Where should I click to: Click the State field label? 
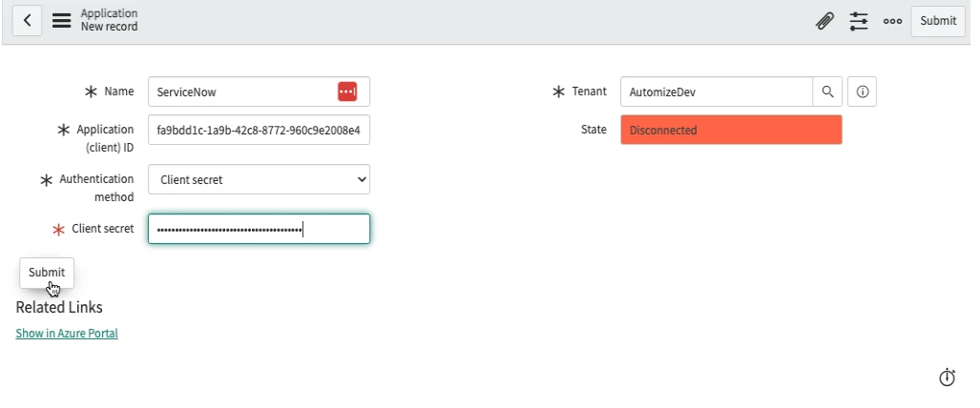point(594,130)
